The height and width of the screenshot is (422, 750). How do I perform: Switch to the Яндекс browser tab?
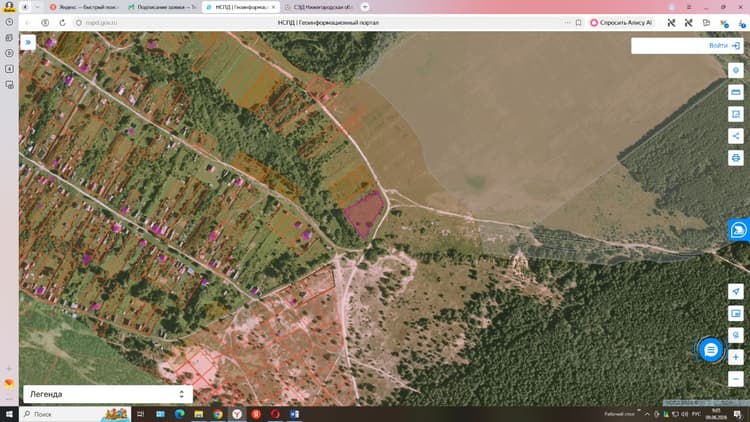85,7
